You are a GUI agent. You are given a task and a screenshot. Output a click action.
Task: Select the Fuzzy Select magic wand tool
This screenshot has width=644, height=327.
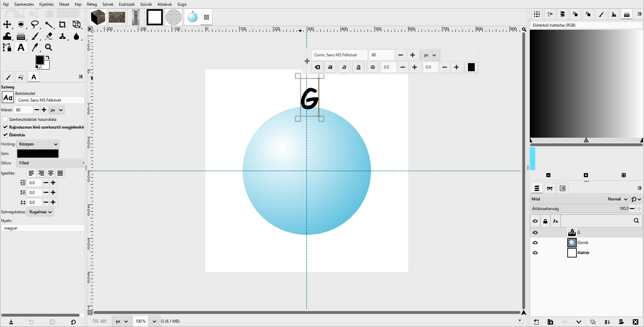pyautogui.click(x=49, y=25)
